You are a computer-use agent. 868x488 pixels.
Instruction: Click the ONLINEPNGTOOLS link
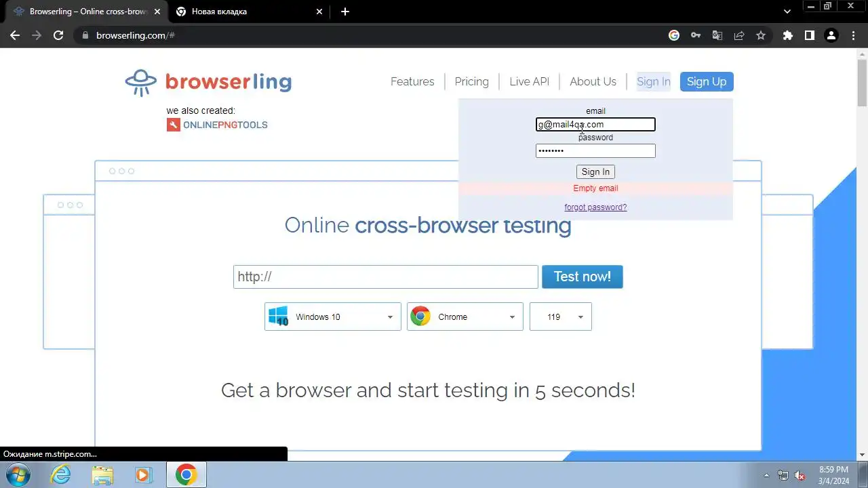click(225, 125)
